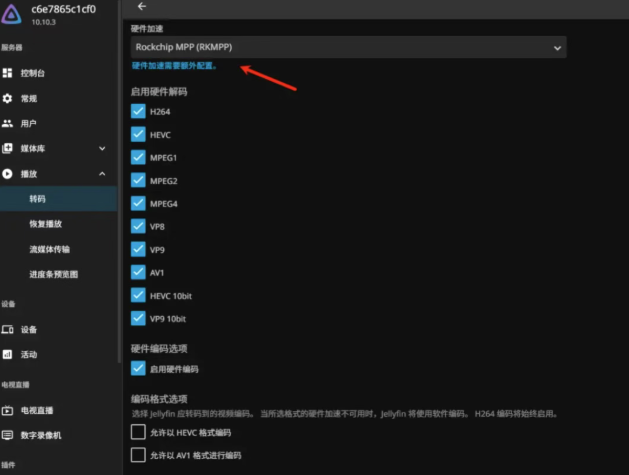
Task: Open 用户 users icon in sidebar
Action: tap(7, 124)
